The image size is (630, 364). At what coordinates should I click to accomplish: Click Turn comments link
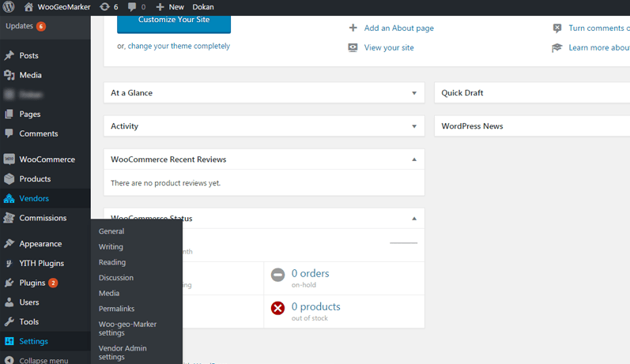(x=599, y=28)
